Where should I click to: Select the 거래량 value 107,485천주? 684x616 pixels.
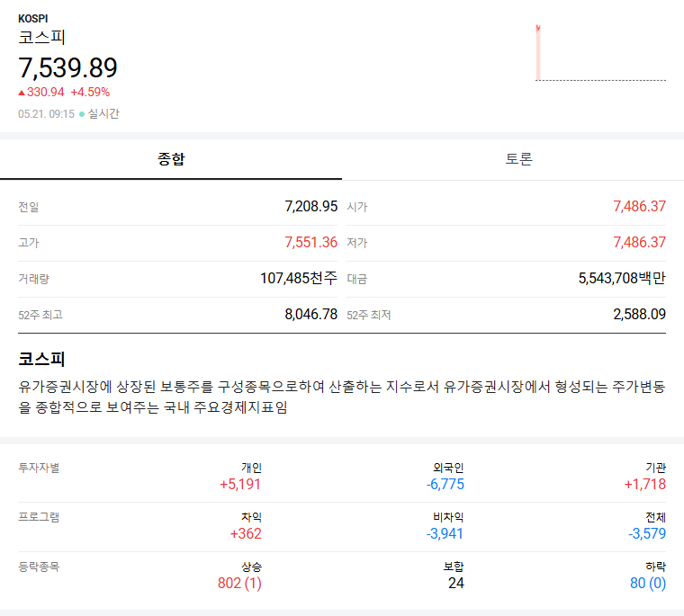tap(299, 278)
